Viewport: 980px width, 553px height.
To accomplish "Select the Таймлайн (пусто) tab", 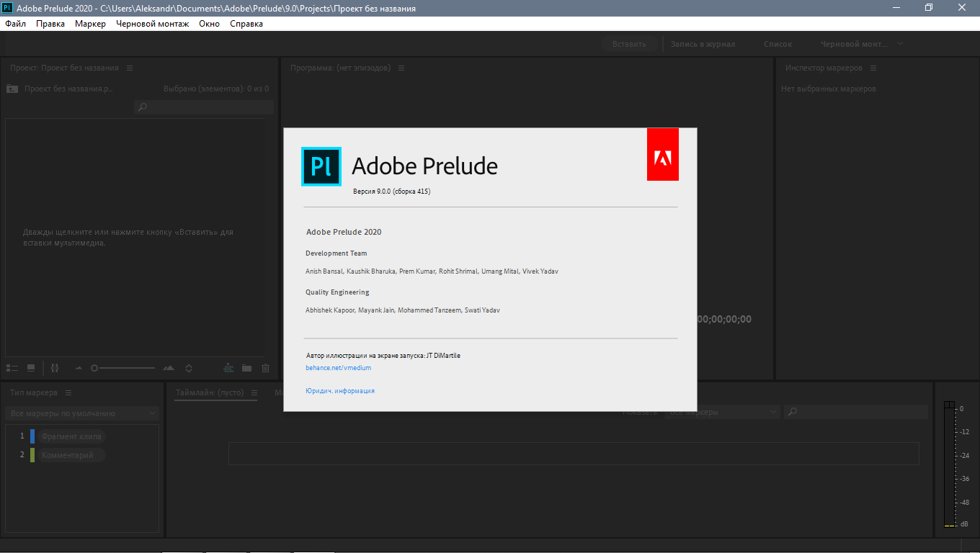I will (210, 392).
